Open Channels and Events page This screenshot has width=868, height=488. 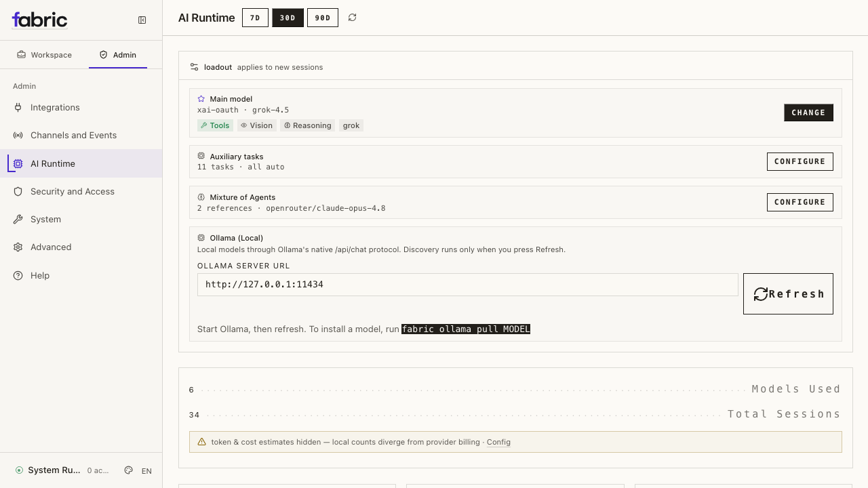click(81, 136)
